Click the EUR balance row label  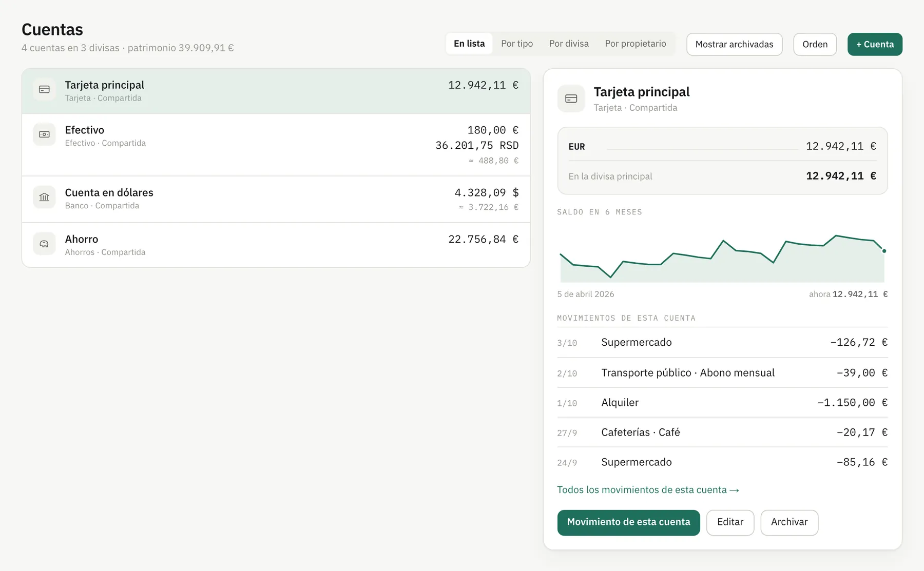coord(576,147)
